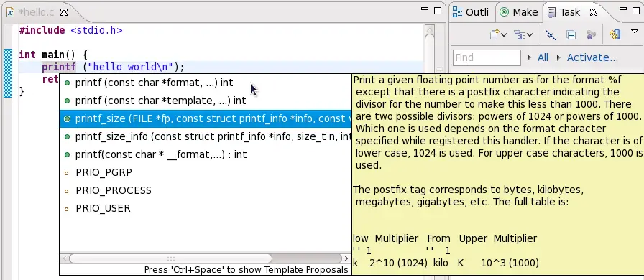Image resolution: width=644 pixels, height=280 pixels.
Task: Select the PRIO_PROCESS proposal
Action: [206, 190]
